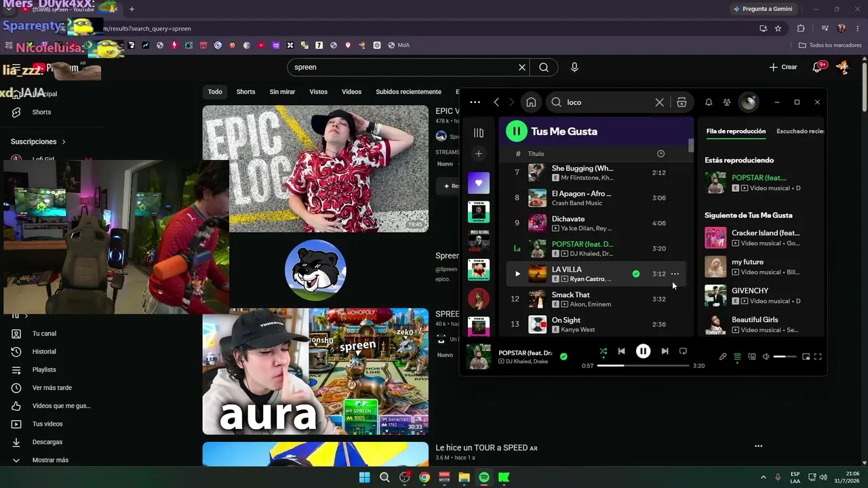Go back in Spotify navigation
This screenshot has width=868, height=488.
click(496, 102)
